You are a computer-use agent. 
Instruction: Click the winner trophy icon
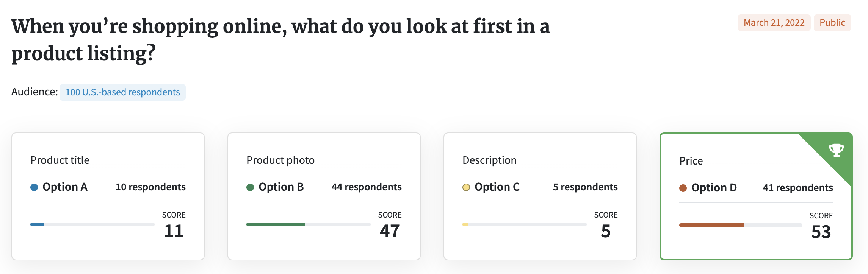point(836,150)
